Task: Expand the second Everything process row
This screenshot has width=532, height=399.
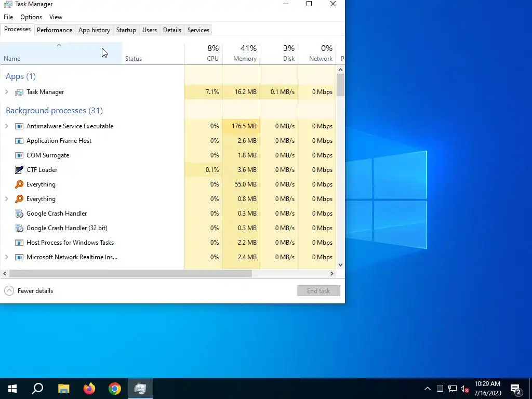Action: [6, 199]
